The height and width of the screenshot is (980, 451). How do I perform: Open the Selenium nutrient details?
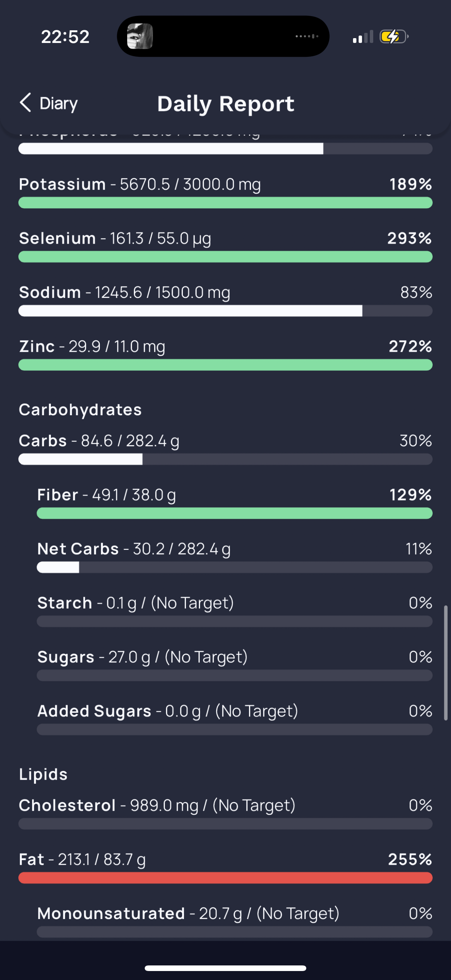[x=225, y=246]
